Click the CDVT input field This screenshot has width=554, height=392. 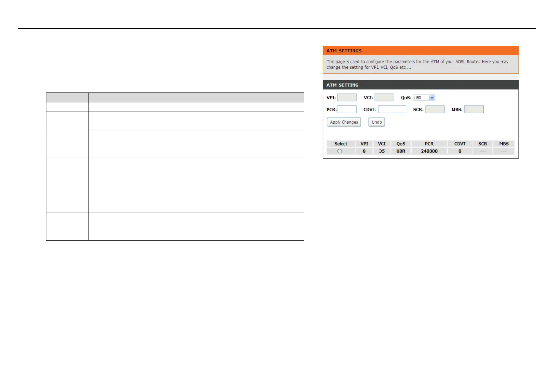(x=392, y=109)
